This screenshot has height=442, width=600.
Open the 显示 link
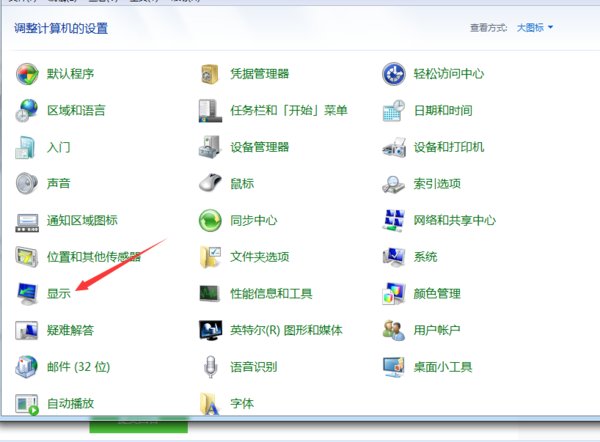coord(59,294)
